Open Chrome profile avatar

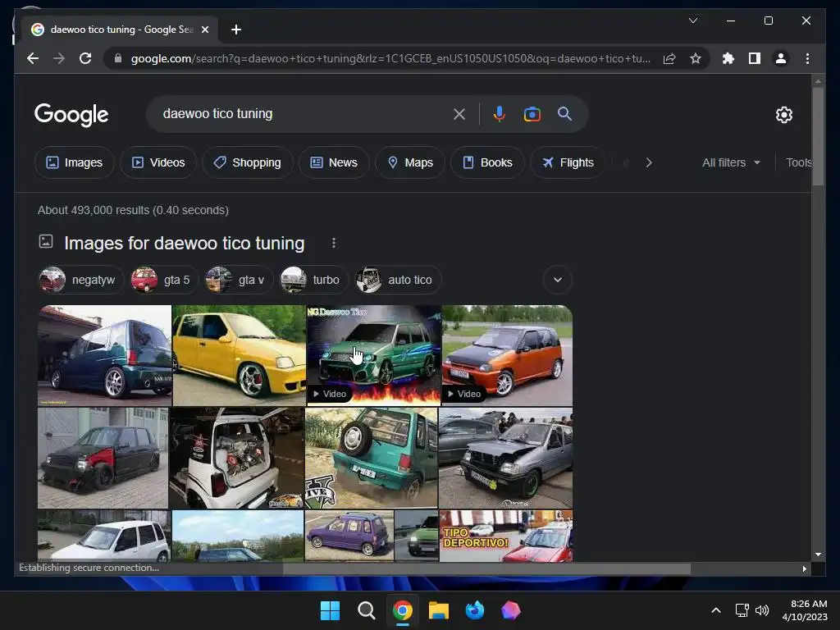pos(781,58)
